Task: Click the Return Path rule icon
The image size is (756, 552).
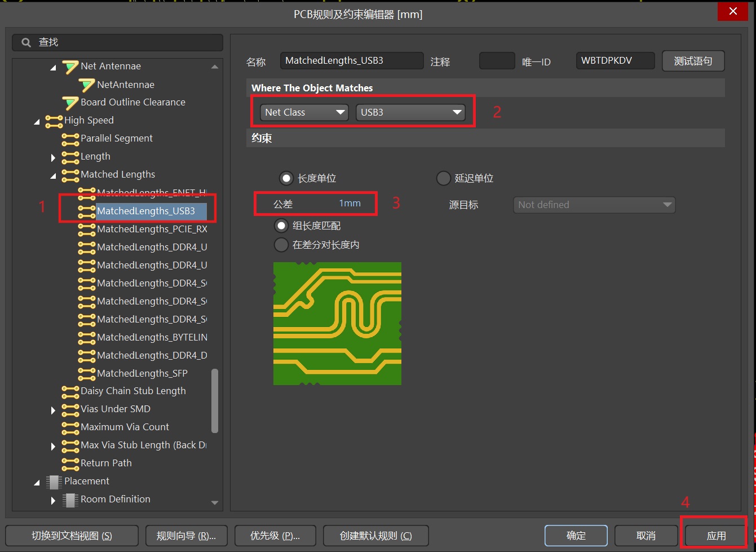Action: click(70, 463)
